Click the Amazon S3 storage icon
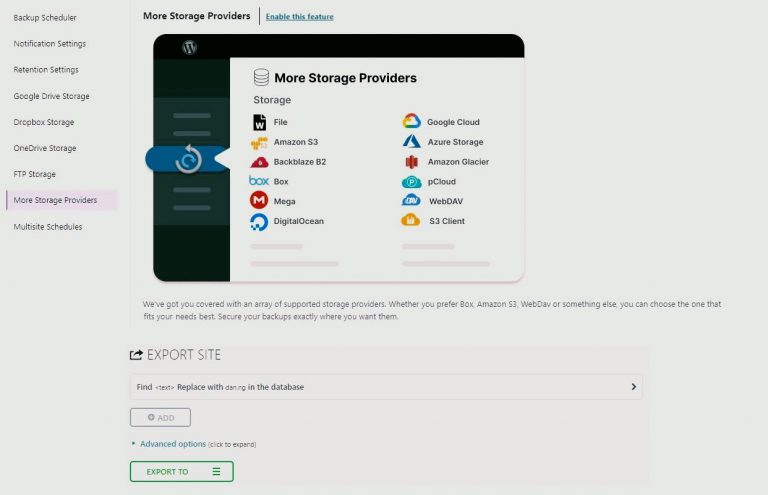 click(259, 142)
